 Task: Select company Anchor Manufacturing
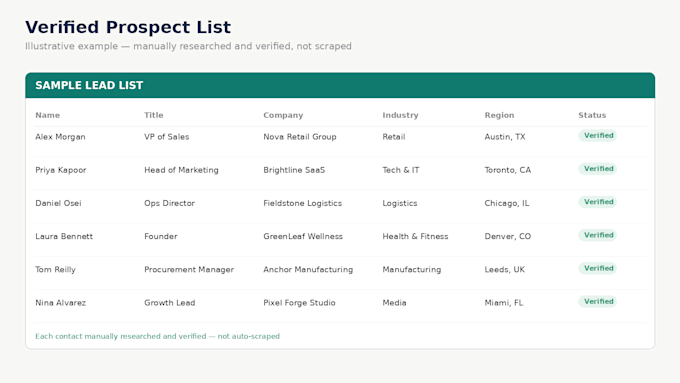308,269
